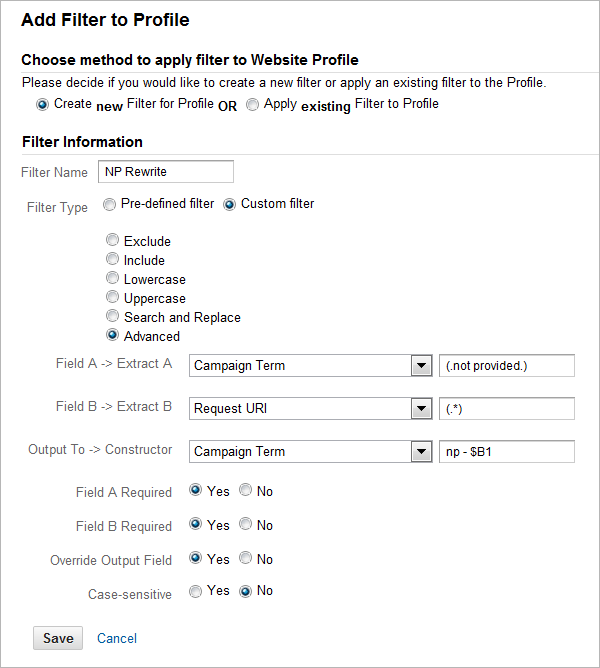Image resolution: width=600 pixels, height=668 pixels.
Task: Select the Custom filter radio button
Action: coord(229,204)
